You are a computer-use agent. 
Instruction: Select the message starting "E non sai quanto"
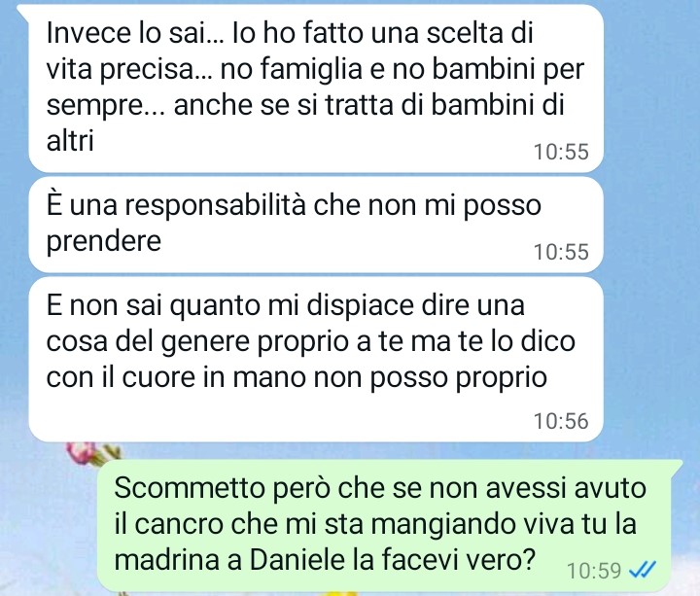(316, 360)
